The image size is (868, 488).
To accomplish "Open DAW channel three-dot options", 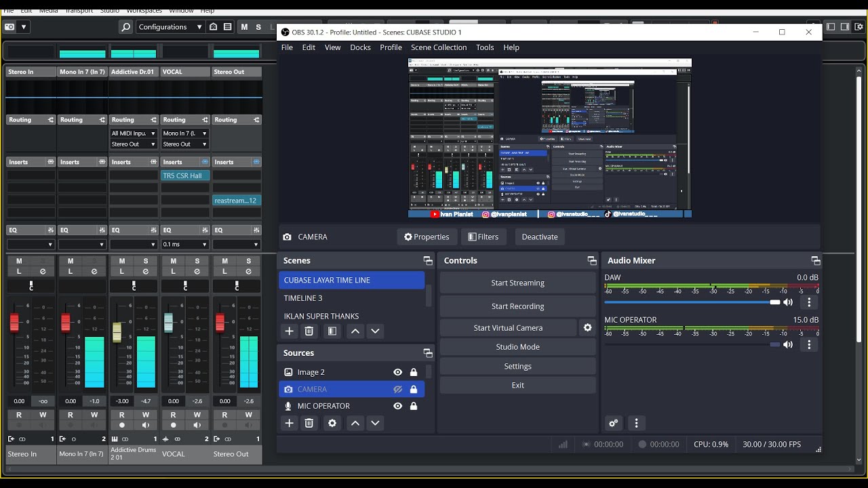I will [809, 302].
